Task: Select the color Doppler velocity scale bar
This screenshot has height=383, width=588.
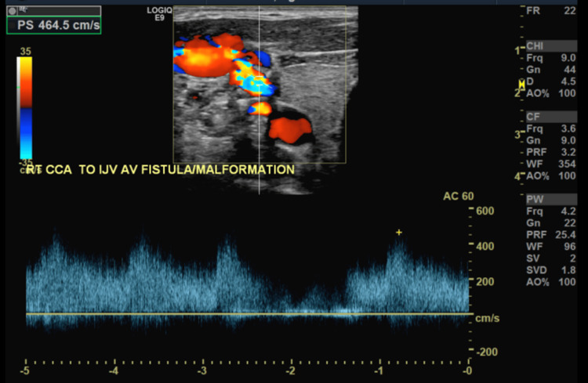Action: pos(25,108)
